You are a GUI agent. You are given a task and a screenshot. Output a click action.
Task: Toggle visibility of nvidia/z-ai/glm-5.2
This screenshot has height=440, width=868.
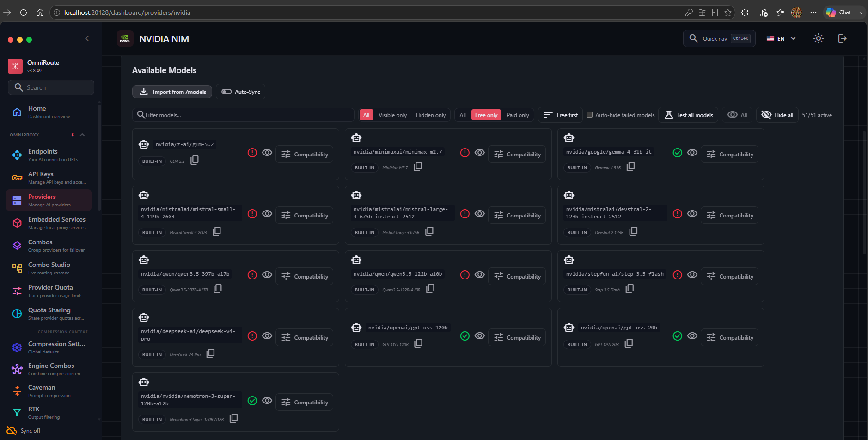coord(267,153)
